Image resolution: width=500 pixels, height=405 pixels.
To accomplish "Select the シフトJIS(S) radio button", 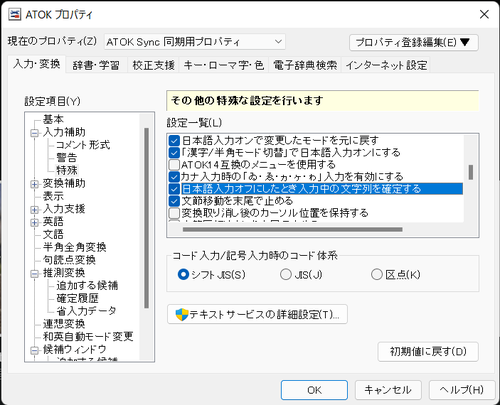I will point(183,275).
